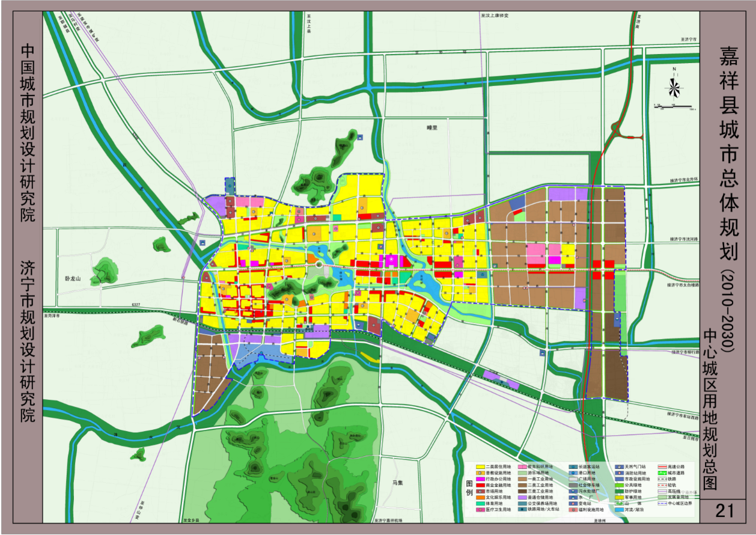Viewport: 756px width, 535px height.
Task: Click the 河流/湖泊 light blue legend swatch
Action: coord(619,510)
